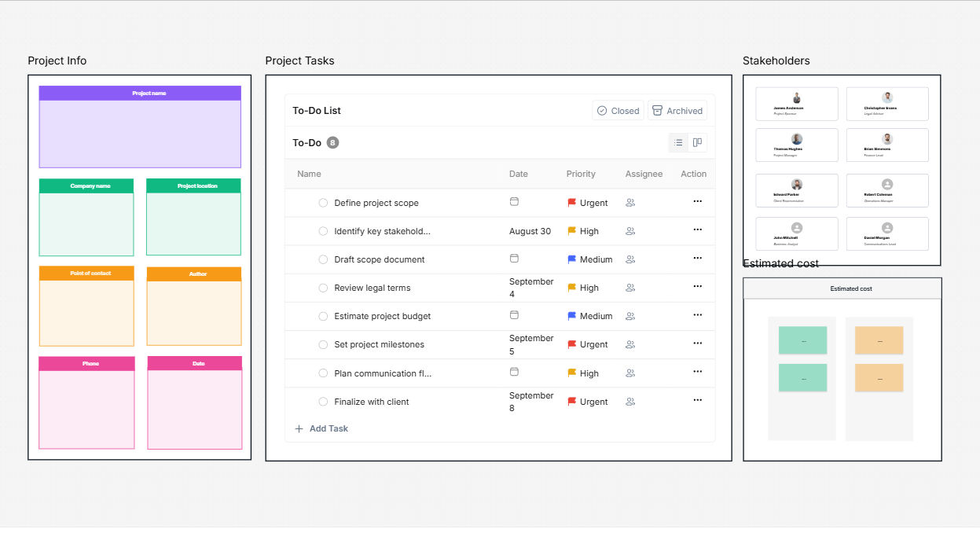Tick the circle for Plan communication task
This screenshot has width=980, height=551.
click(323, 373)
